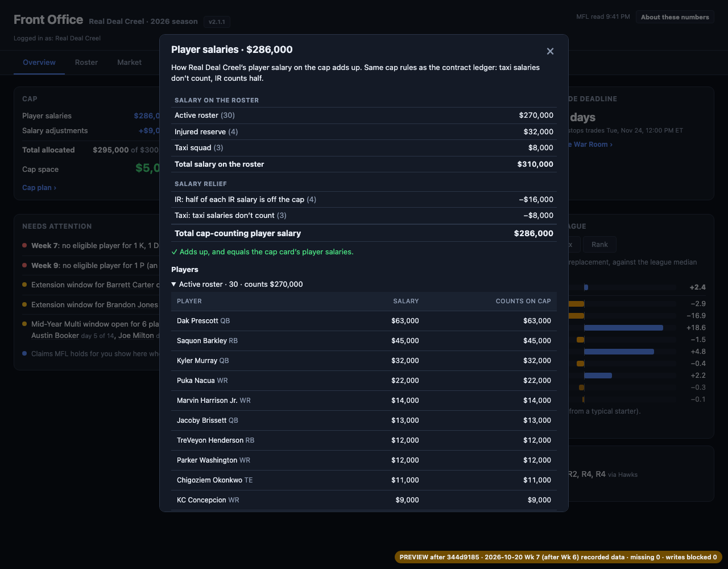
Task: Click the Counts on cap column header
Action: 523,301
